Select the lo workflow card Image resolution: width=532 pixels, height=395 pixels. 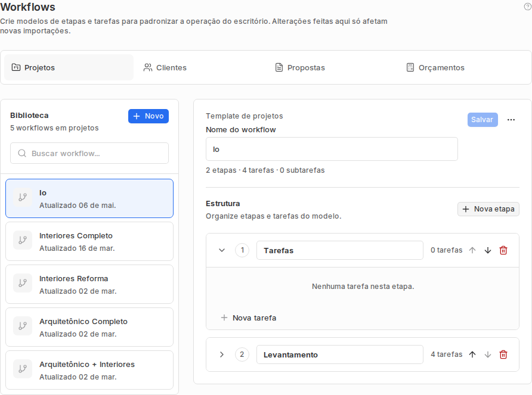click(89, 198)
